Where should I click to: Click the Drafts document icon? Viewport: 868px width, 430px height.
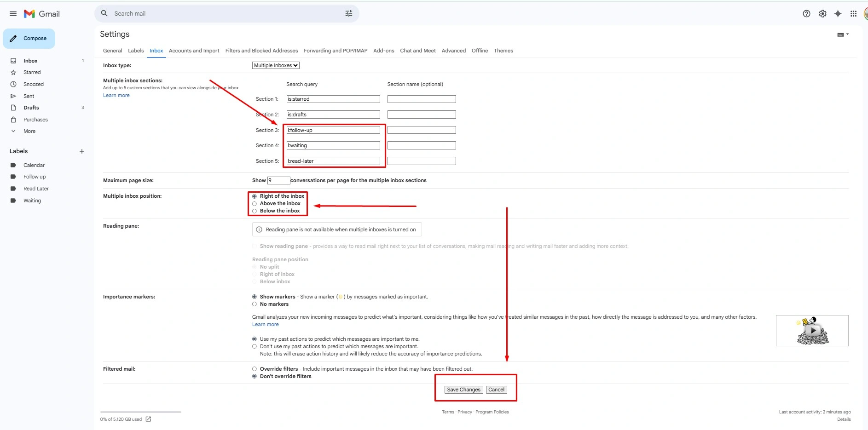(x=13, y=108)
